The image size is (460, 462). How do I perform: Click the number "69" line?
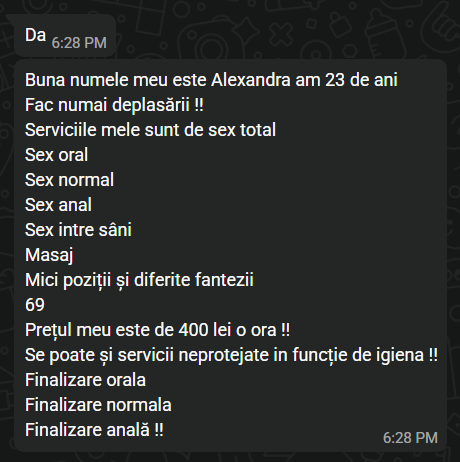[35, 305]
